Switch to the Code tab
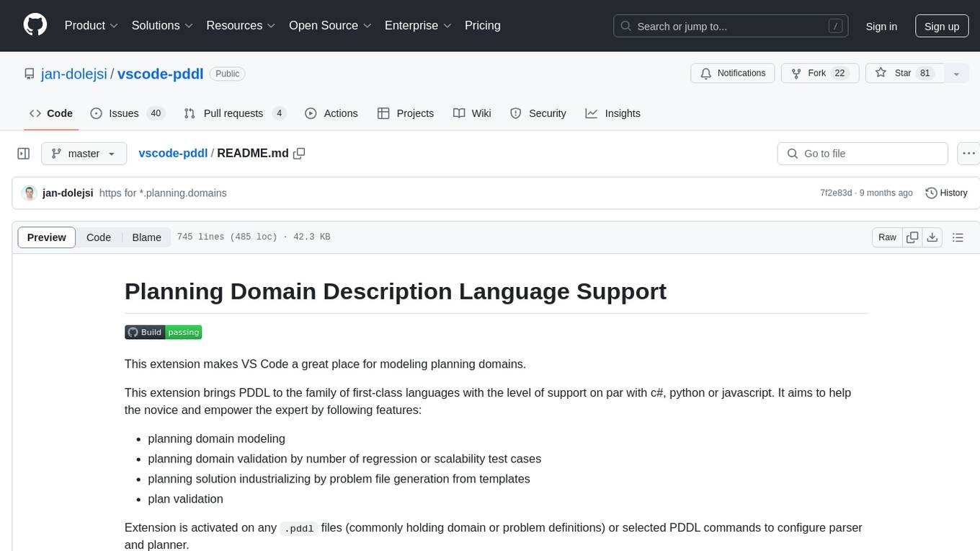 pos(51,113)
